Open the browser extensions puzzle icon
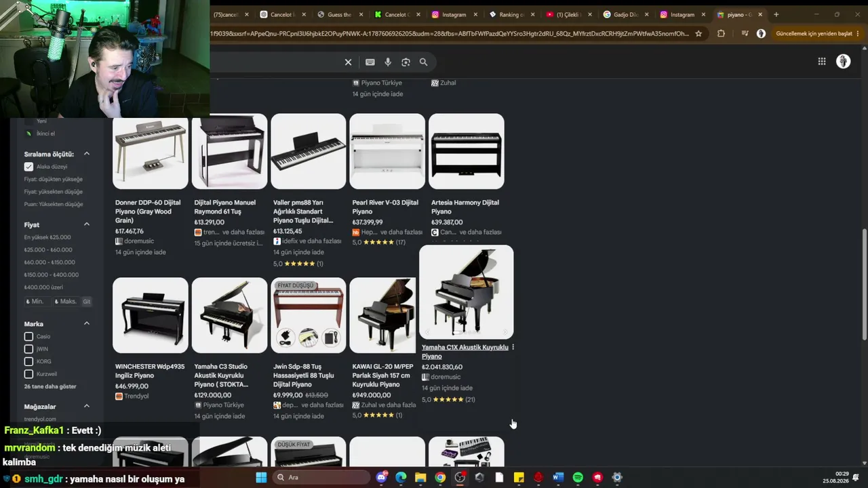868x488 pixels. (721, 33)
